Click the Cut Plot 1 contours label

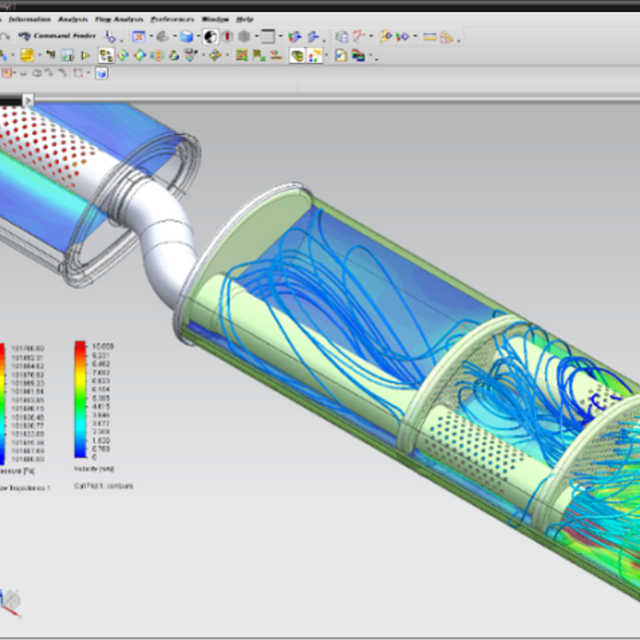103,486
